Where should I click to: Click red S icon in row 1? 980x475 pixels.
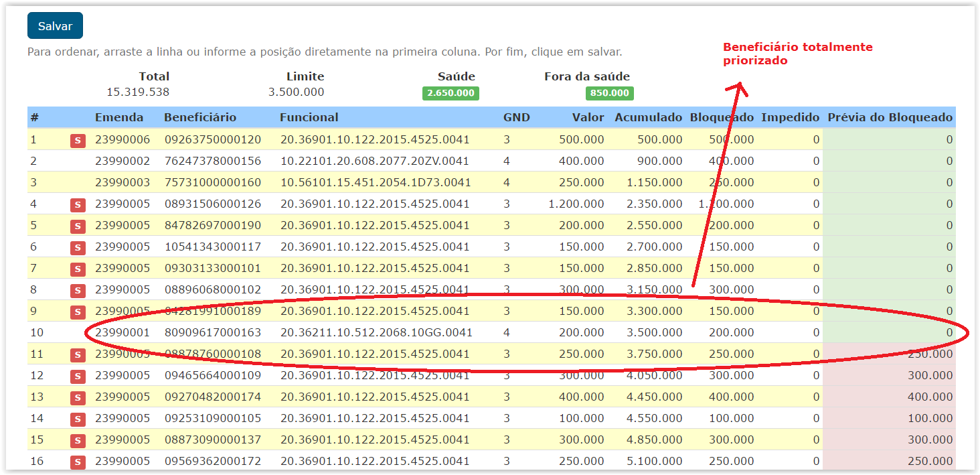pyautogui.click(x=78, y=140)
